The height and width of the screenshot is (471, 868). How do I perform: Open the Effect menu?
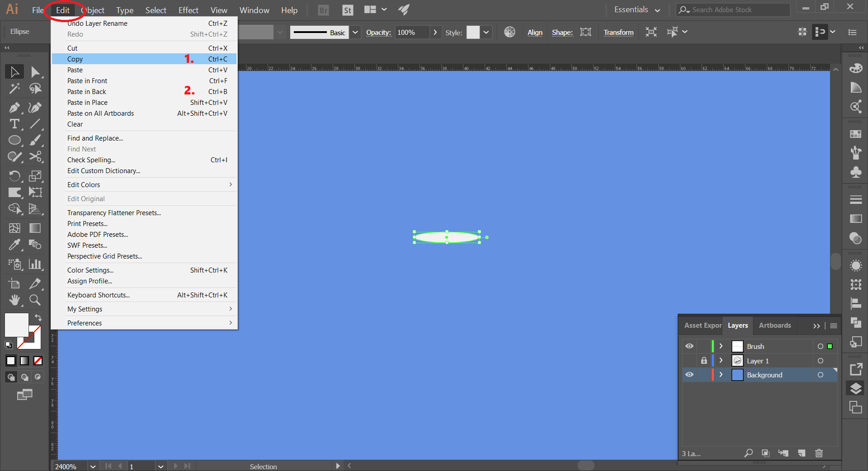pos(188,10)
